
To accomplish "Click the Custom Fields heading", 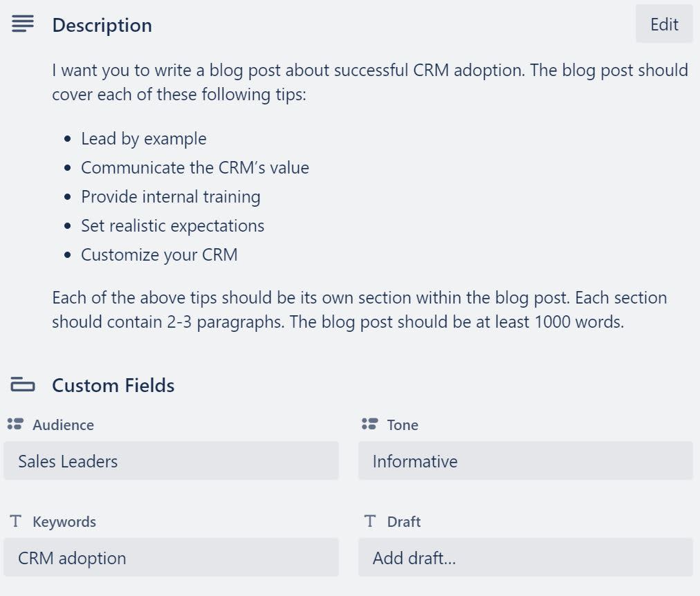I will pos(113,385).
